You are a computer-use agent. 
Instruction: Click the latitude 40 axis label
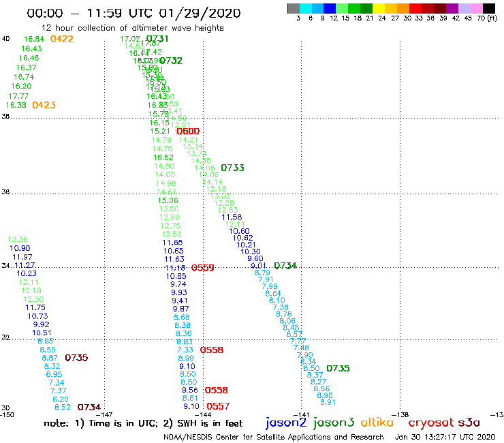[x=5, y=39]
